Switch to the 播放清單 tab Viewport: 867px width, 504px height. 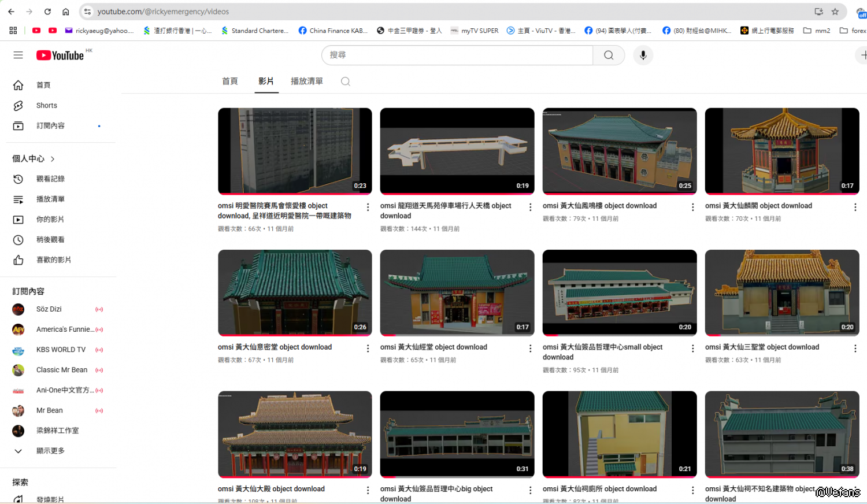pos(306,81)
